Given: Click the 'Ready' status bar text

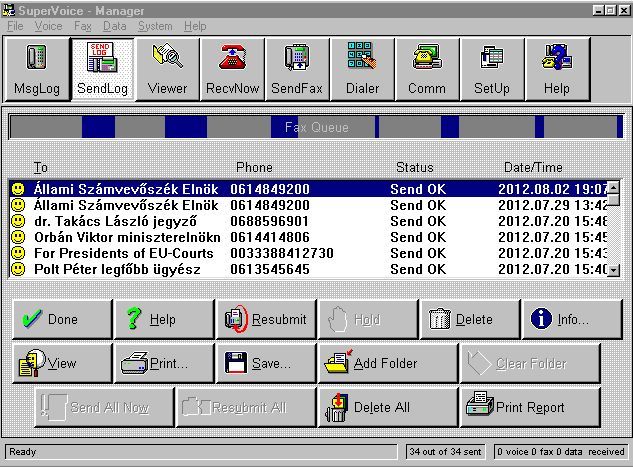Looking at the screenshot, I should click(x=23, y=452).
